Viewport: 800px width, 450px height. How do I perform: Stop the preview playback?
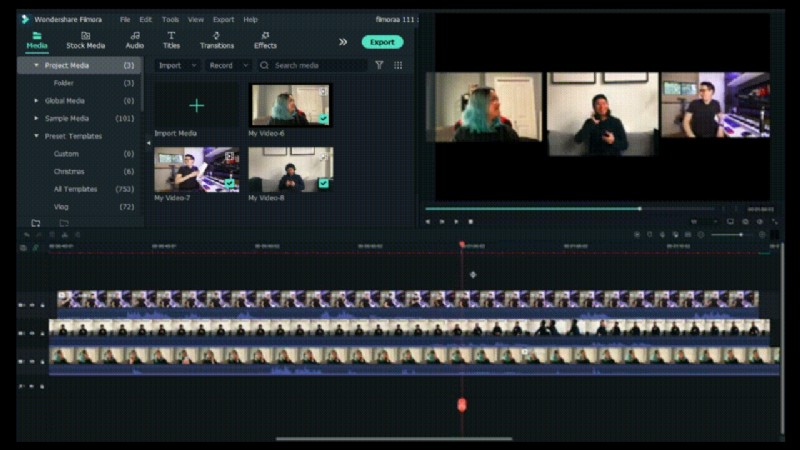pos(470,222)
